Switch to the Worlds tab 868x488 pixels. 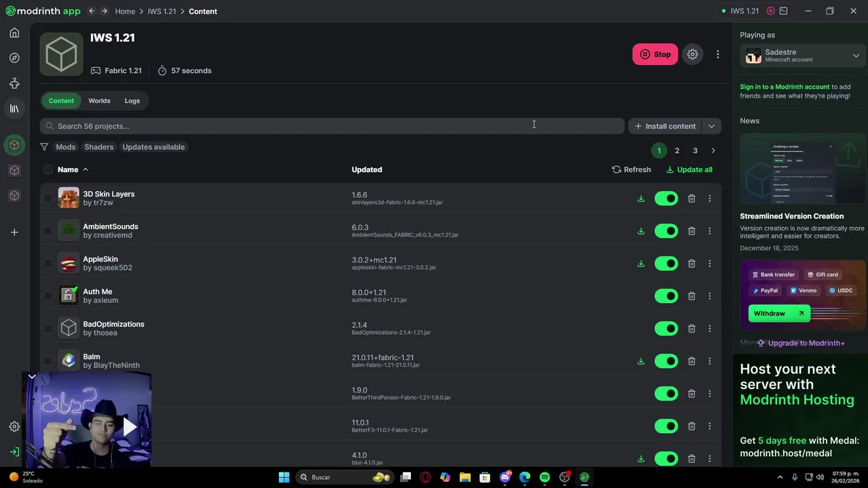(x=99, y=101)
